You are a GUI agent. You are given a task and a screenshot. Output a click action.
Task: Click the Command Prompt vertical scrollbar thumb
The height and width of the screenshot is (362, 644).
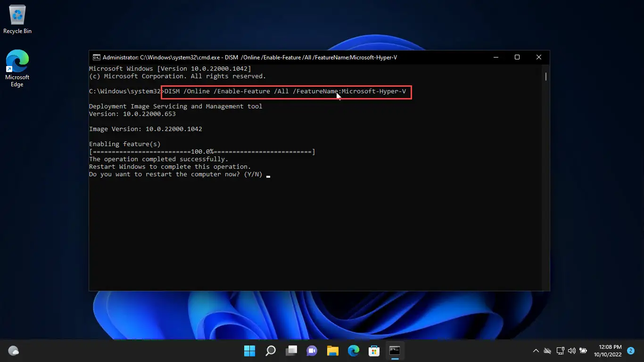click(x=545, y=76)
